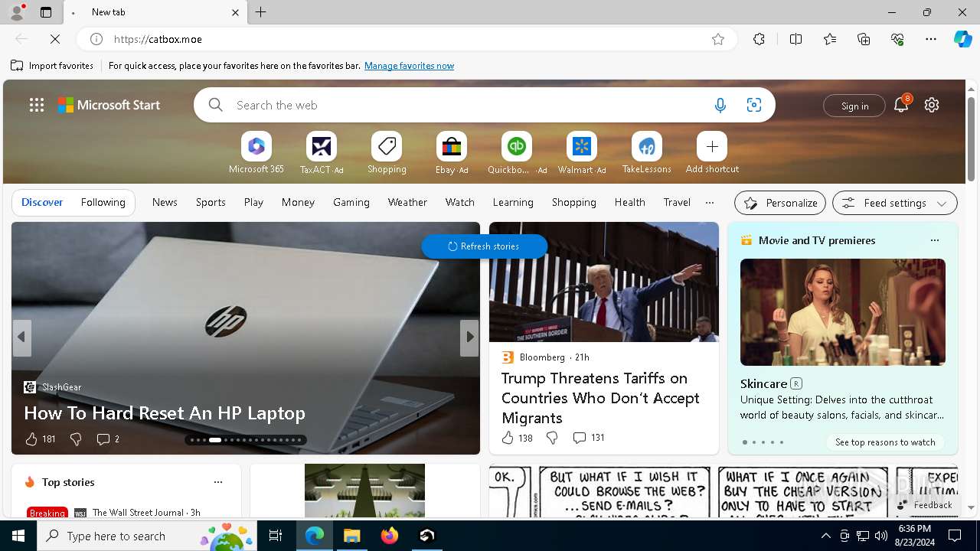Screen dimensions: 980x551
Task: Open Browser essentials heart icon
Action: [x=897, y=39]
